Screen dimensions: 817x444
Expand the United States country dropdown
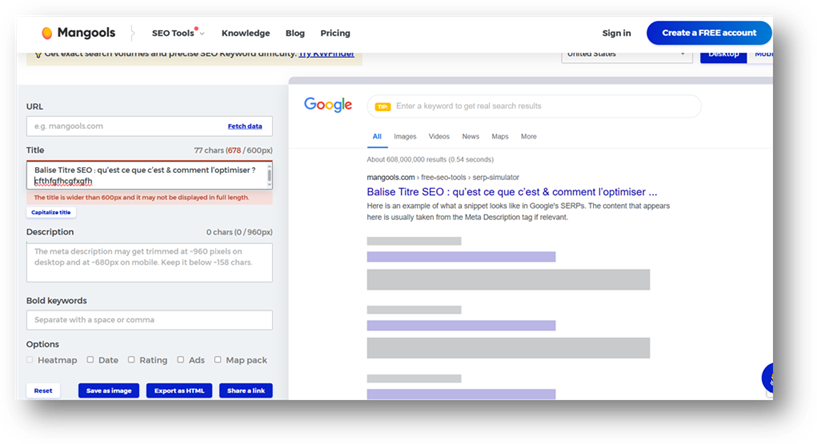[626, 55]
